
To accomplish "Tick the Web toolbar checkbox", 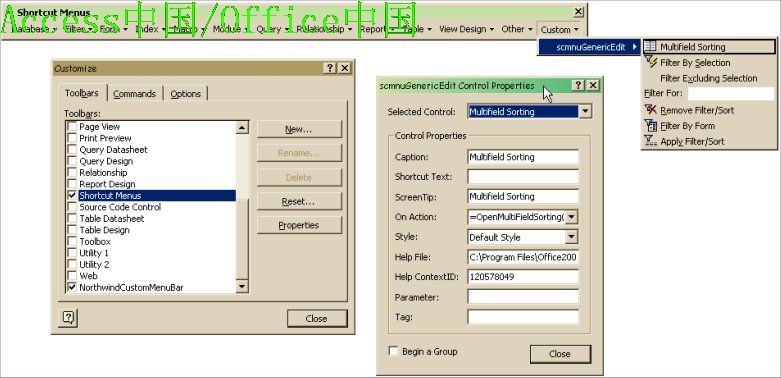I will click(72, 276).
